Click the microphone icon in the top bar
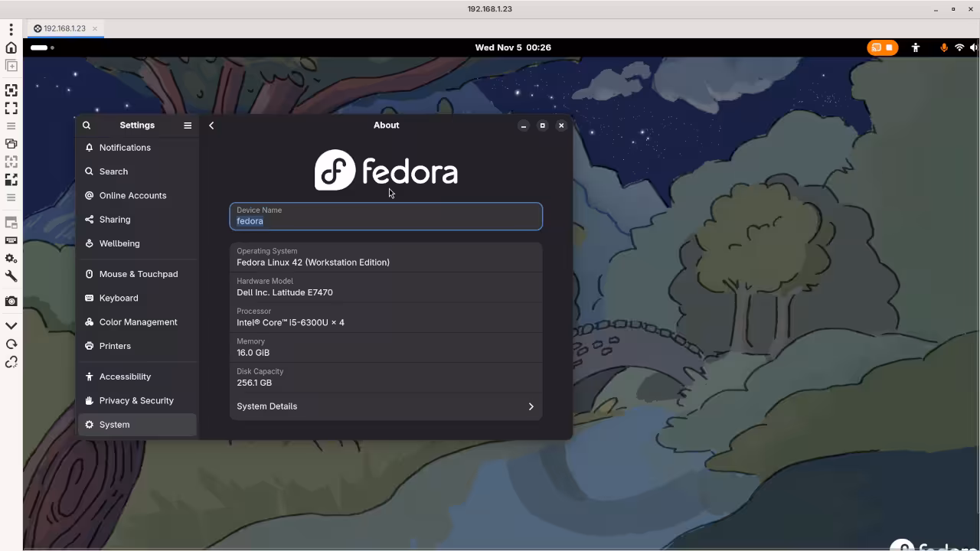The image size is (980, 551). click(944, 47)
